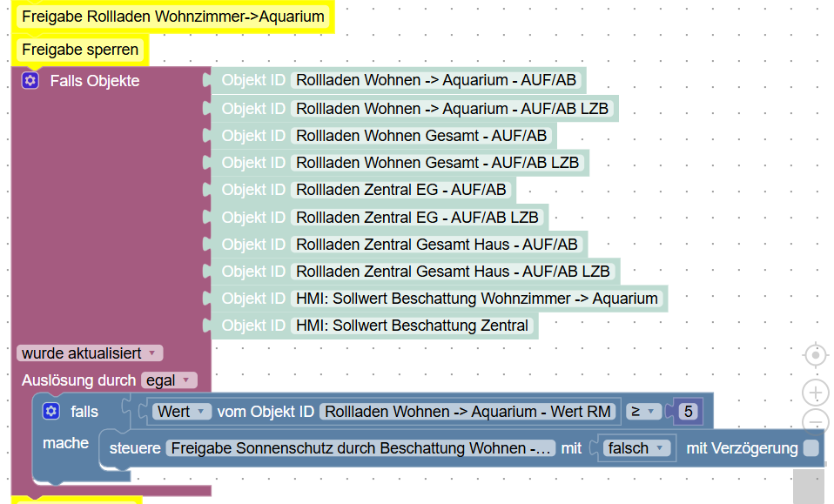The width and height of the screenshot is (834, 504).
Task: Select object Rollladen Zentral Gesamt Haus - AUF/AB LZB
Action: click(x=453, y=272)
